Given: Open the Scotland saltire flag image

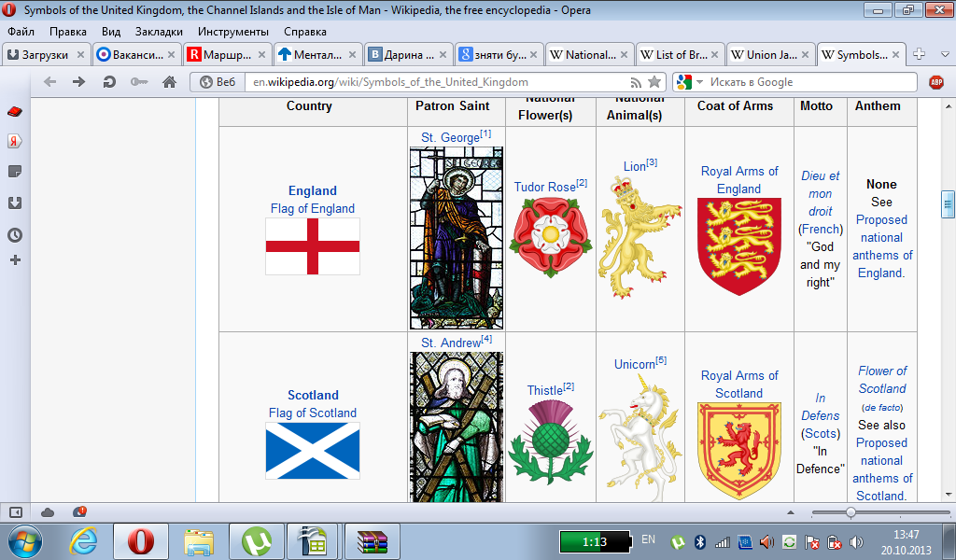Looking at the screenshot, I should [313, 451].
